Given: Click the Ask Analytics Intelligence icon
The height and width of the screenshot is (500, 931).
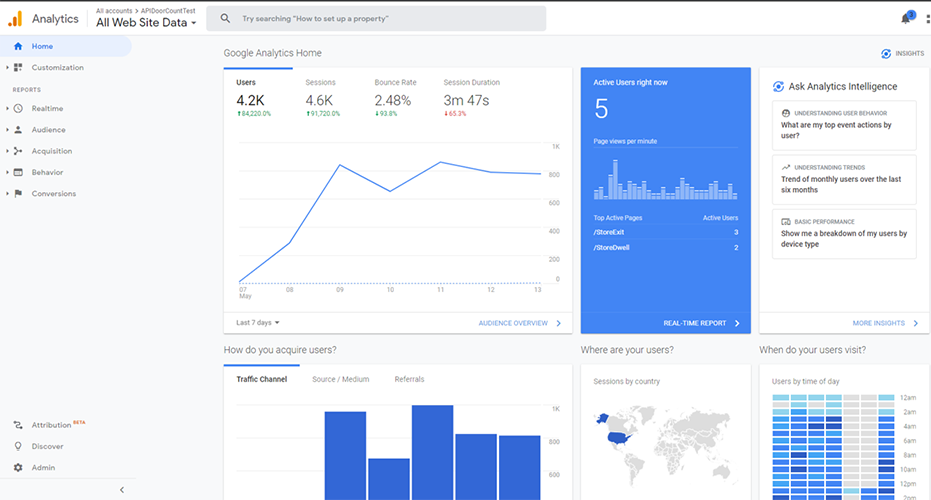Looking at the screenshot, I should click(778, 87).
